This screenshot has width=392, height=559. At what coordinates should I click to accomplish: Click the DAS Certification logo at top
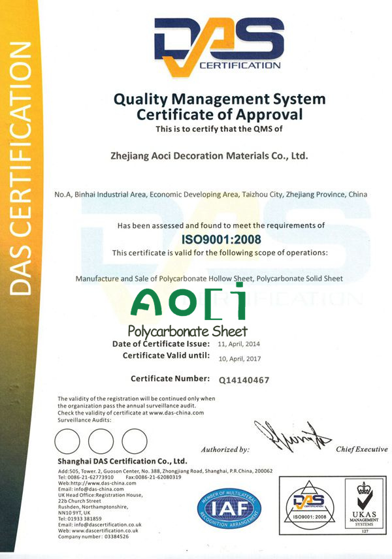coord(218,44)
